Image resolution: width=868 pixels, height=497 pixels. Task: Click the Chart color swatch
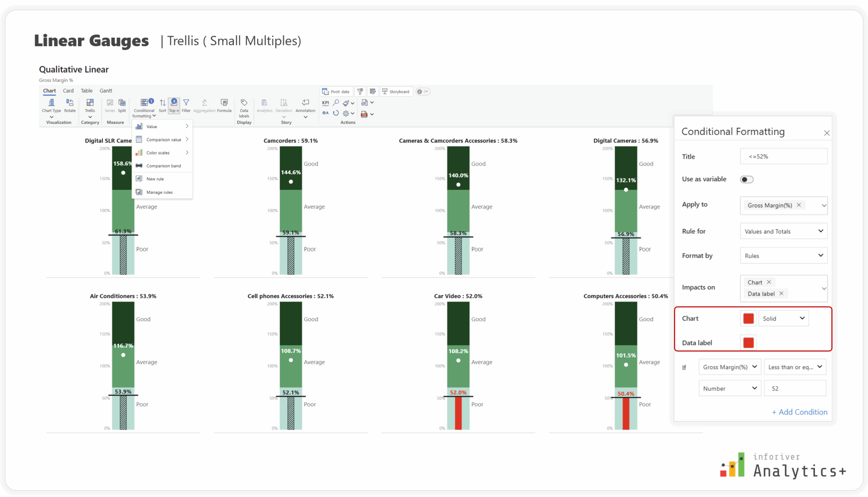pos(748,318)
